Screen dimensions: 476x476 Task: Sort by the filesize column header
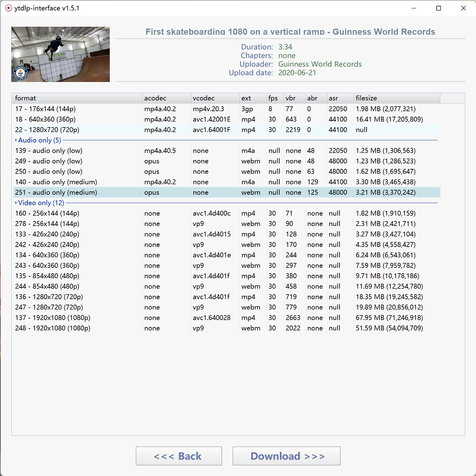click(x=397, y=98)
